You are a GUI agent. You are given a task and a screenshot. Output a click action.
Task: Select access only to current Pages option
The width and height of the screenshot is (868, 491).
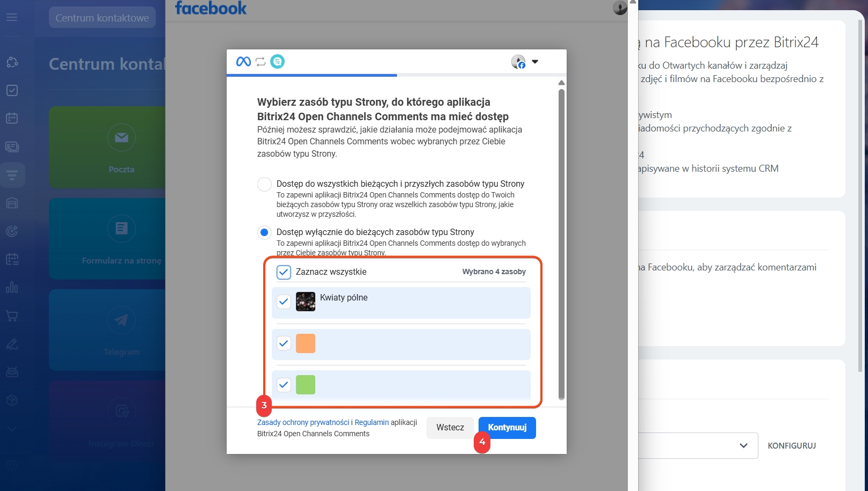click(264, 232)
